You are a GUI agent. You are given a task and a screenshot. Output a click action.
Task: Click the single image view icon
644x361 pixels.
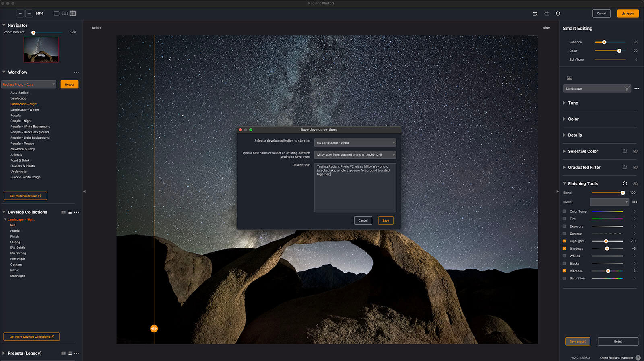(56, 14)
